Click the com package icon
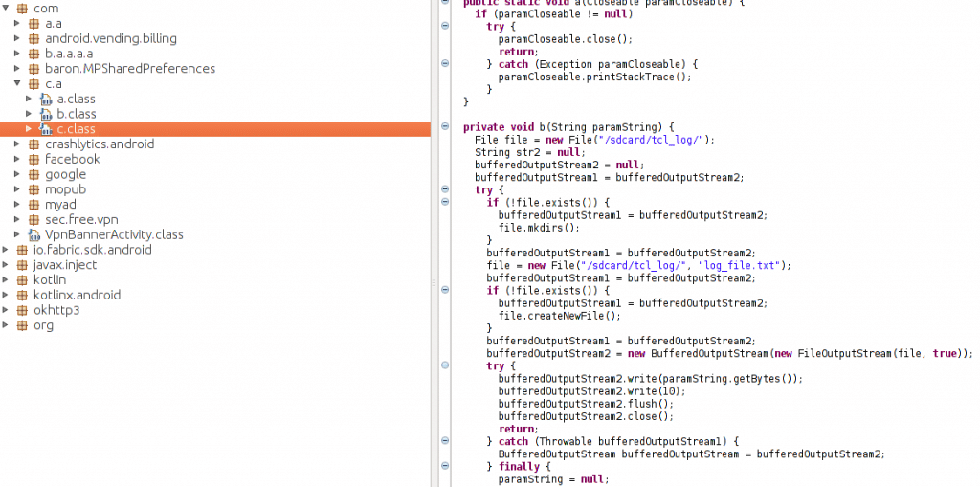Viewport: 980px width, 487px height. click(x=22, y=9)
